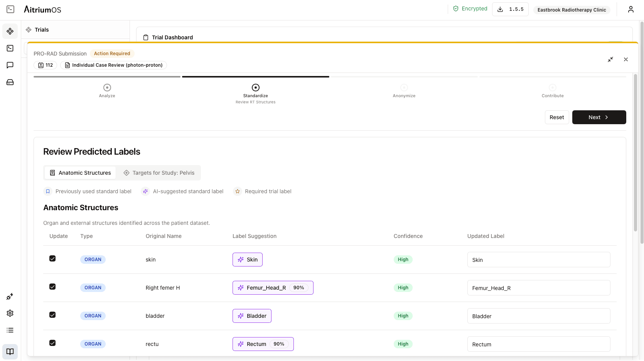Click the Next button
Image resolution: width=644 pixels, height=361 pixels.
pos(598,117)
